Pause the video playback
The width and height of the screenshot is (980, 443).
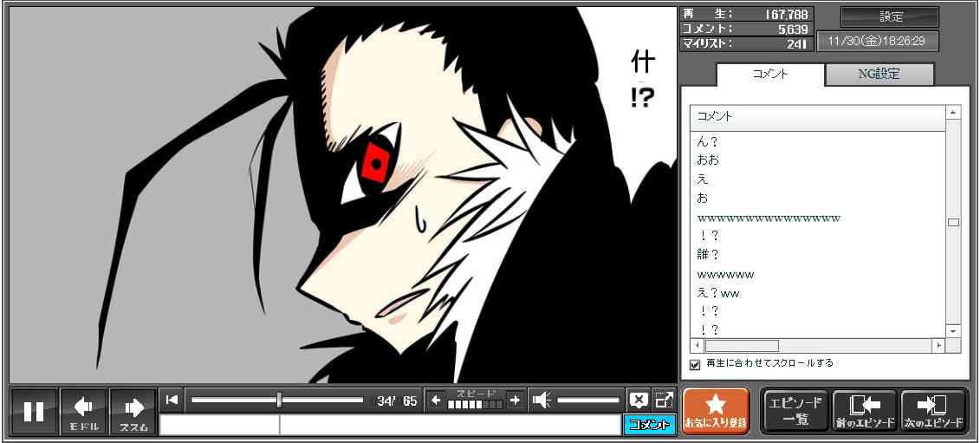[x=34, y=411]
